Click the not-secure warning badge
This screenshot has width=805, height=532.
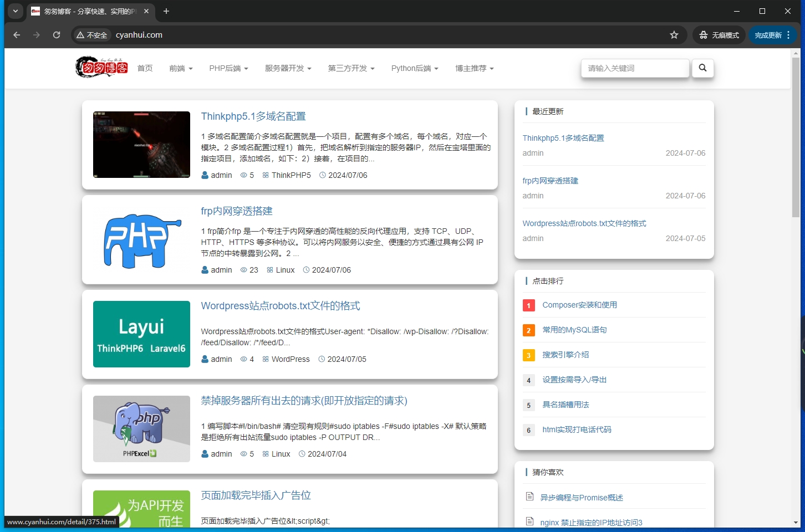[x=92, y=35]
